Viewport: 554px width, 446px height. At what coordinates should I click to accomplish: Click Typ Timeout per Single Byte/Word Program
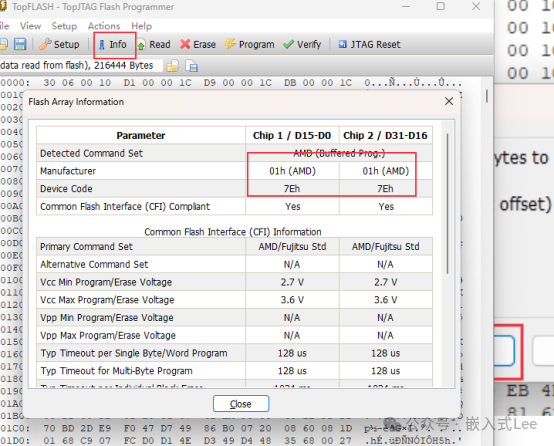134,353
